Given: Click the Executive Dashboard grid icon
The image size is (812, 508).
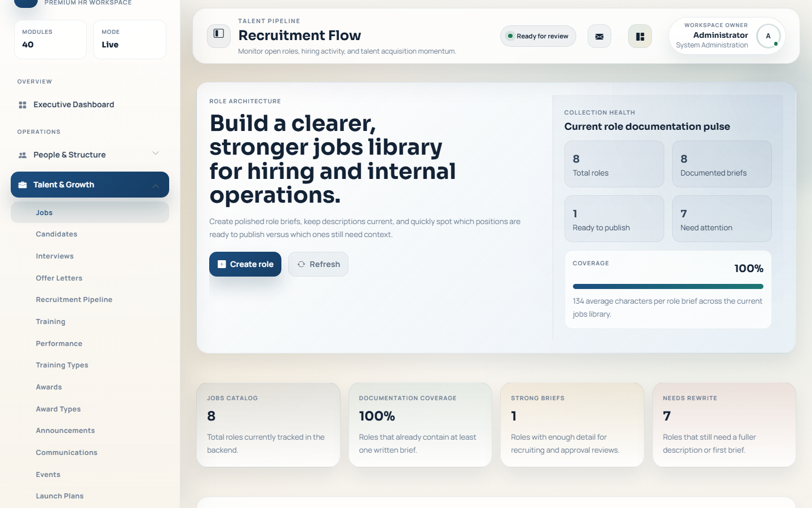Looking at the screenshot, I should pos(23,105).
